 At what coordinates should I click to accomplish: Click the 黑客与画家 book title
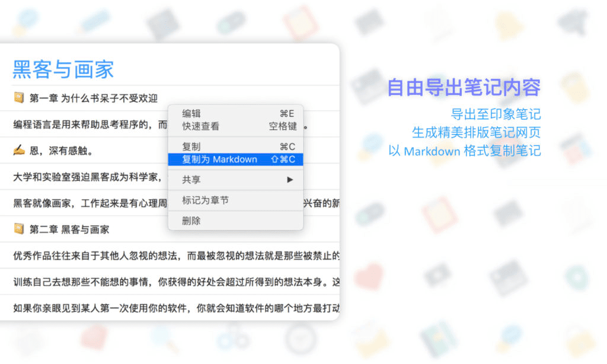click(63, 69)
